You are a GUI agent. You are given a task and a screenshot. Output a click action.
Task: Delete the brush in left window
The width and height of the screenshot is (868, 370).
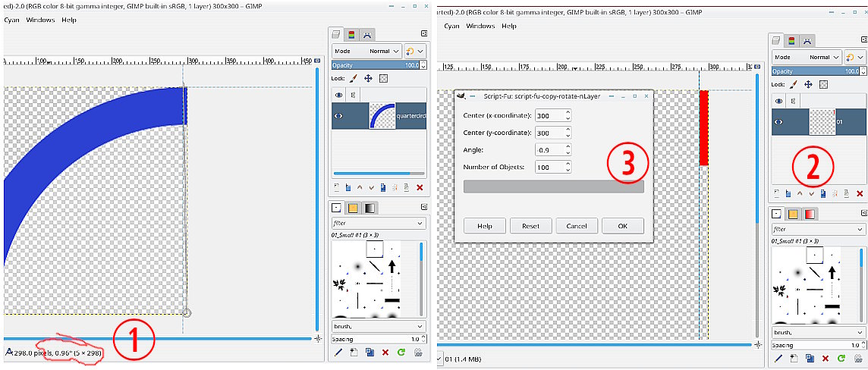pos(386,352)
